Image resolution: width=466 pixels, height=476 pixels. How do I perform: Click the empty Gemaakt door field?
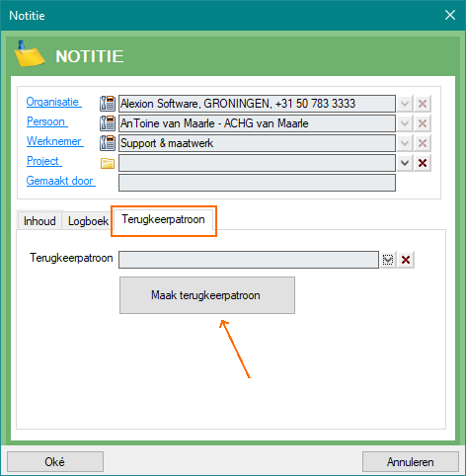257,183
